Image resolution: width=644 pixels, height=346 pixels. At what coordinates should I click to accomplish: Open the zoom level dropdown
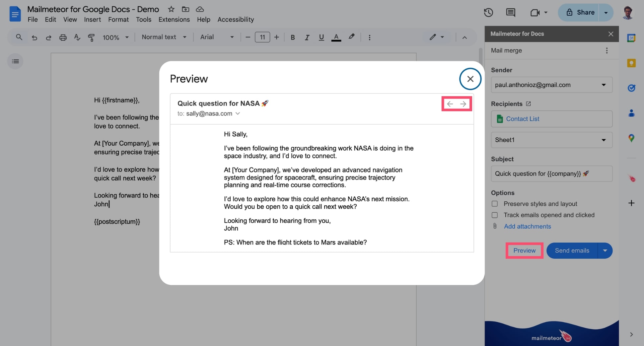[x=115, y=37]
